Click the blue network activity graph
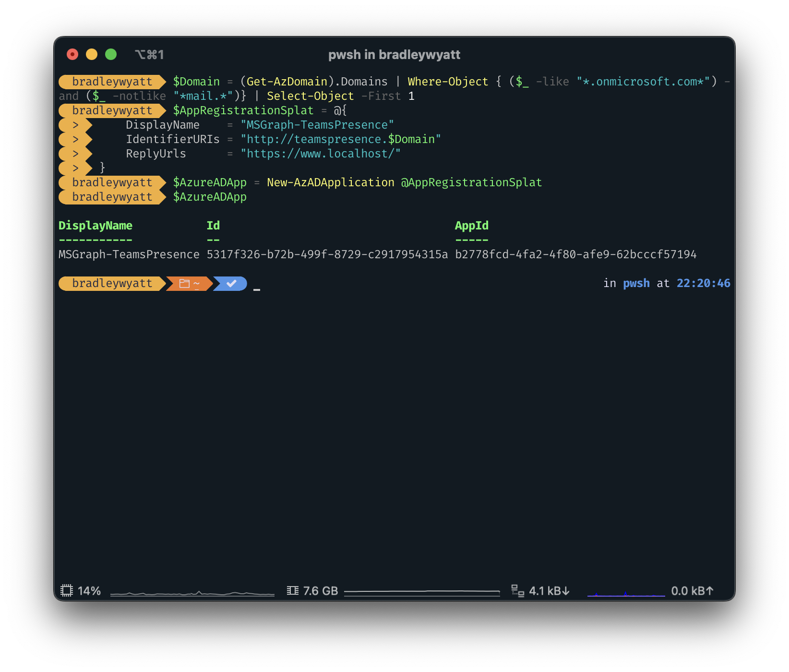The image size is (789, 672). 626,594
